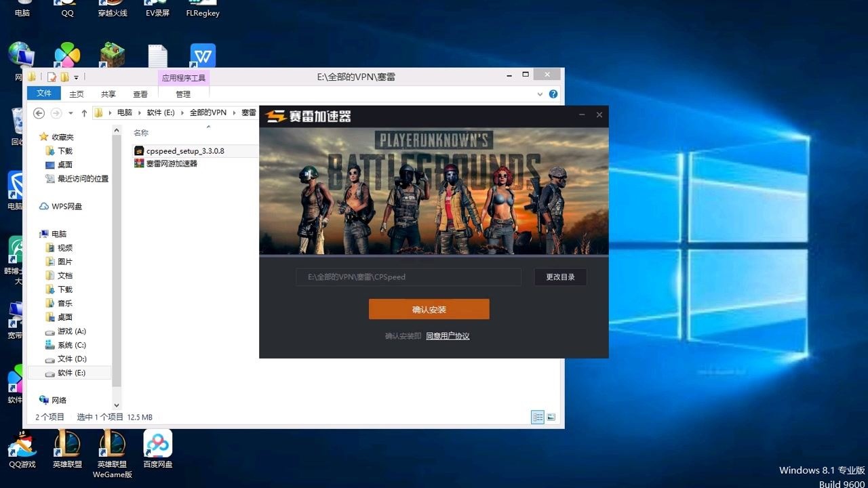Viewport: 868px width, 488px height.
Task: Open the 文件 tab in Explorer ribbon
Action: tap(44, 94)
